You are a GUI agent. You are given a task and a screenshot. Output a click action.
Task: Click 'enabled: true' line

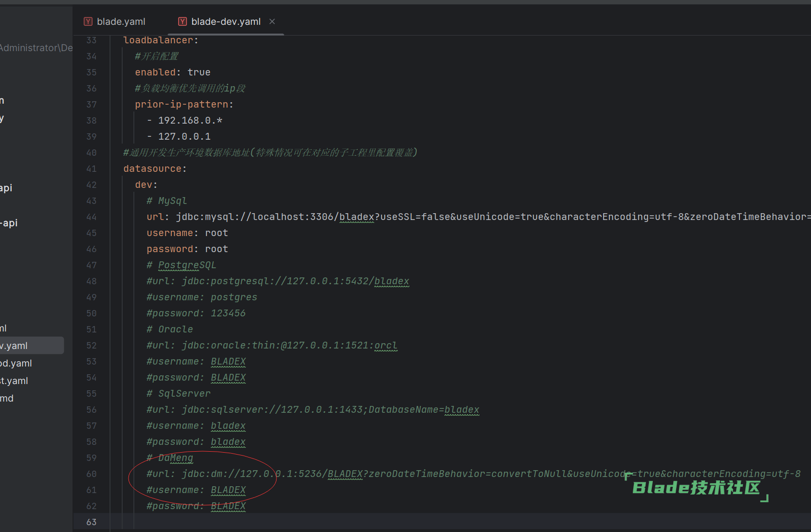(x=173, y=72)
